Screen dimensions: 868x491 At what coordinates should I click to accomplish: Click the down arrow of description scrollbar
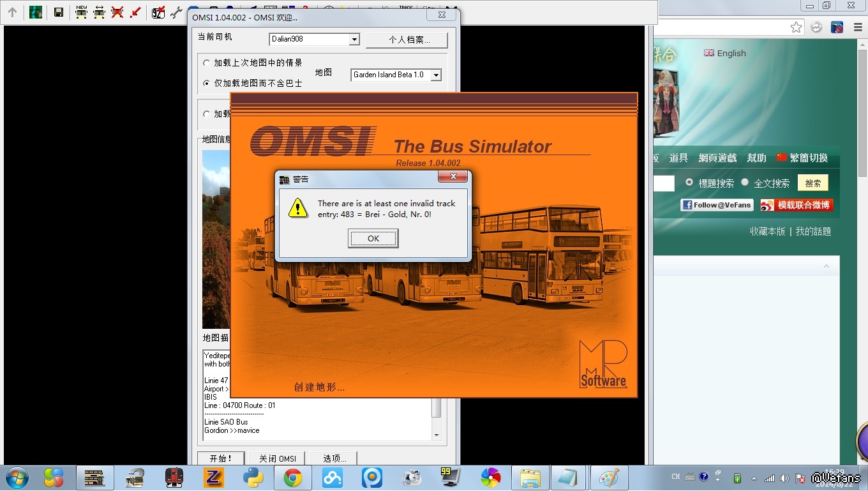437,435
